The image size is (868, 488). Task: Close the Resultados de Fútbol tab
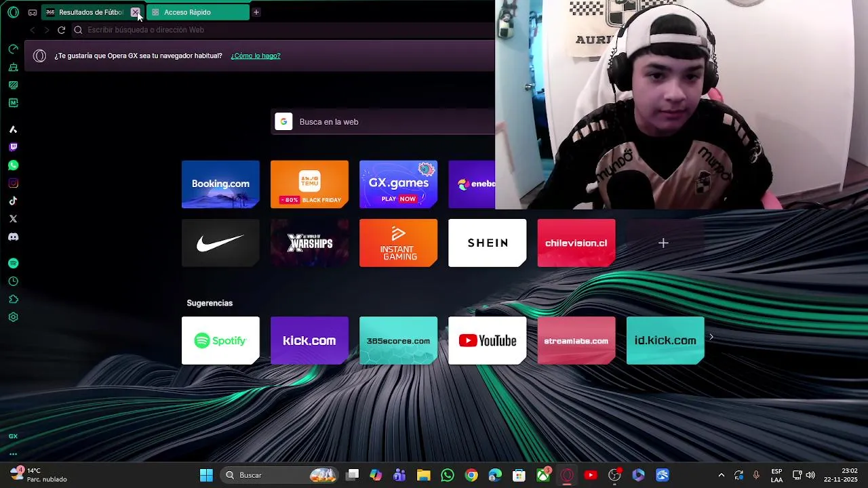tap(136, 12)
